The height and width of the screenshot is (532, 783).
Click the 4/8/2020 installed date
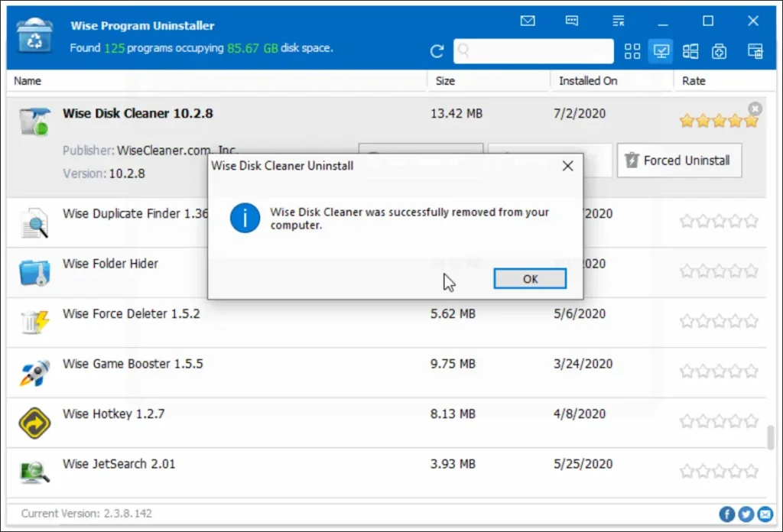pos(580,414)
